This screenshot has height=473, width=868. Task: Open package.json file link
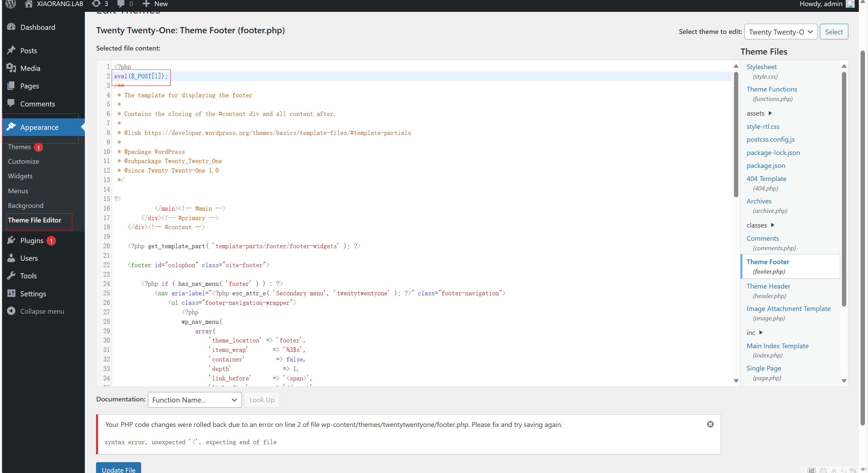[x=766, y=165]
